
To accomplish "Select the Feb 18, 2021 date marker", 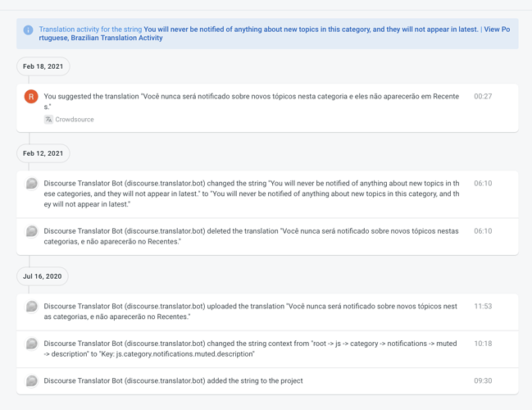I will pos(43,66).
